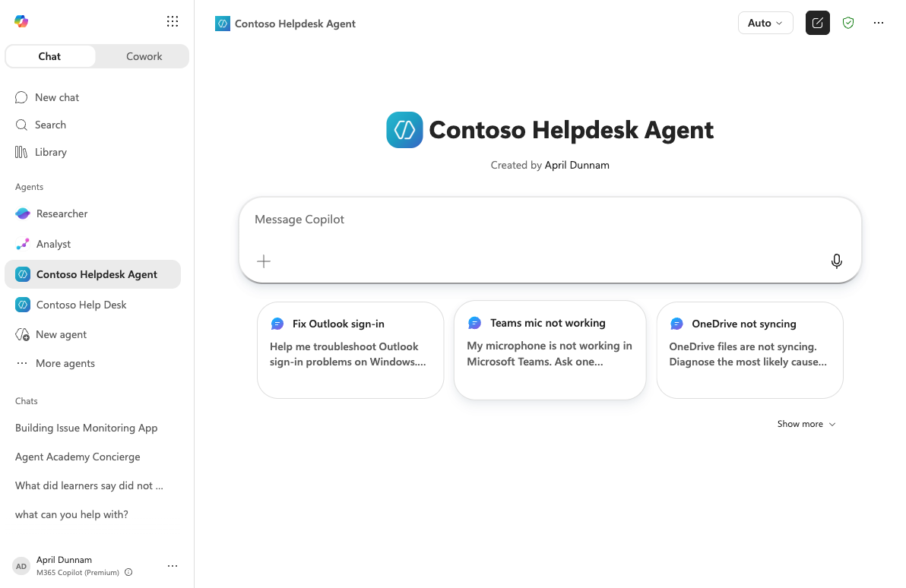Click the M365 Copilot info icon
This screenshot has width=906, height=588.
129,572
